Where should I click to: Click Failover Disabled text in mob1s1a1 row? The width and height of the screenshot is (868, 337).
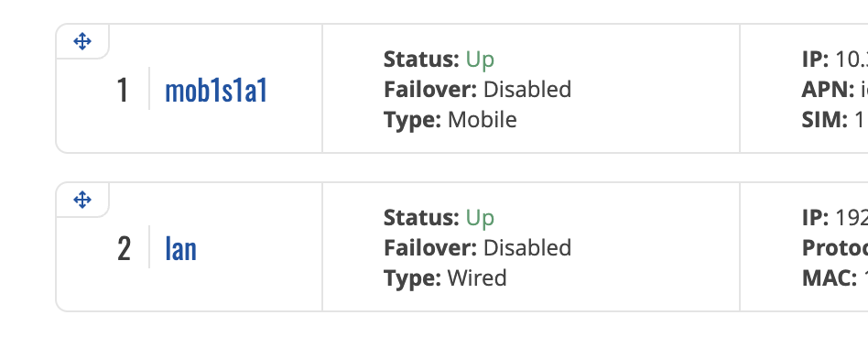pos(477,89)
